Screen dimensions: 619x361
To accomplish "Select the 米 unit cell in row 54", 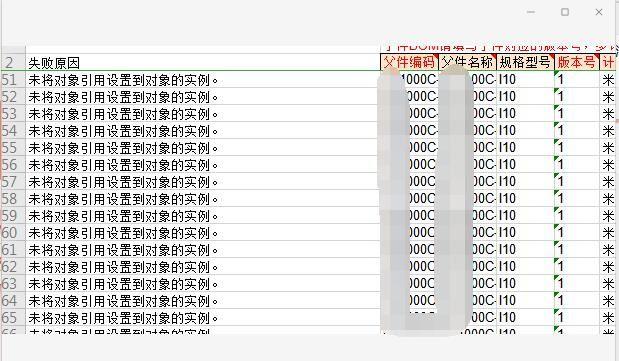I will [x=608, y=131].
